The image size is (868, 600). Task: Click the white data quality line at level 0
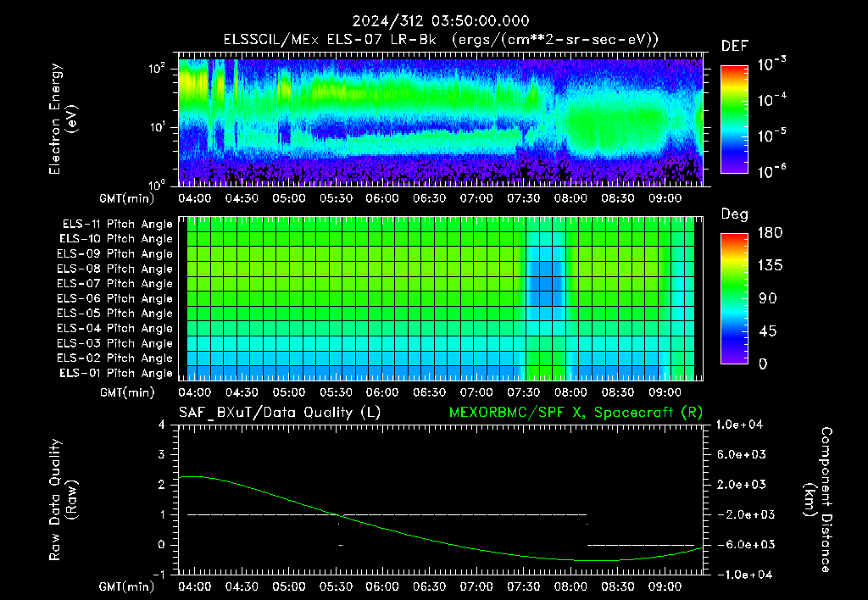pyautogui.click(x=641, y=545)
